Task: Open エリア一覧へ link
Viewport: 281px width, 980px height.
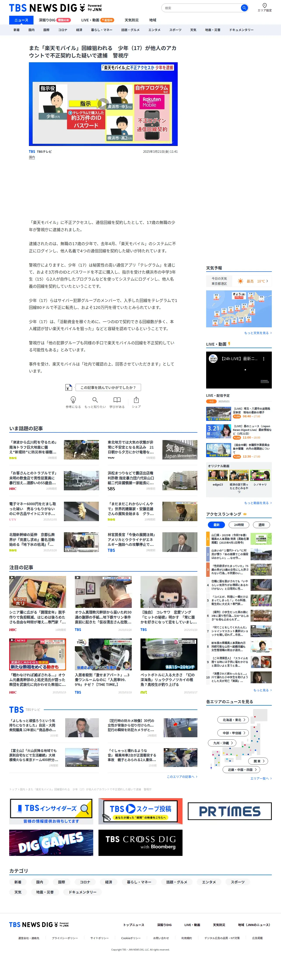Action: [x=261, y=778]
